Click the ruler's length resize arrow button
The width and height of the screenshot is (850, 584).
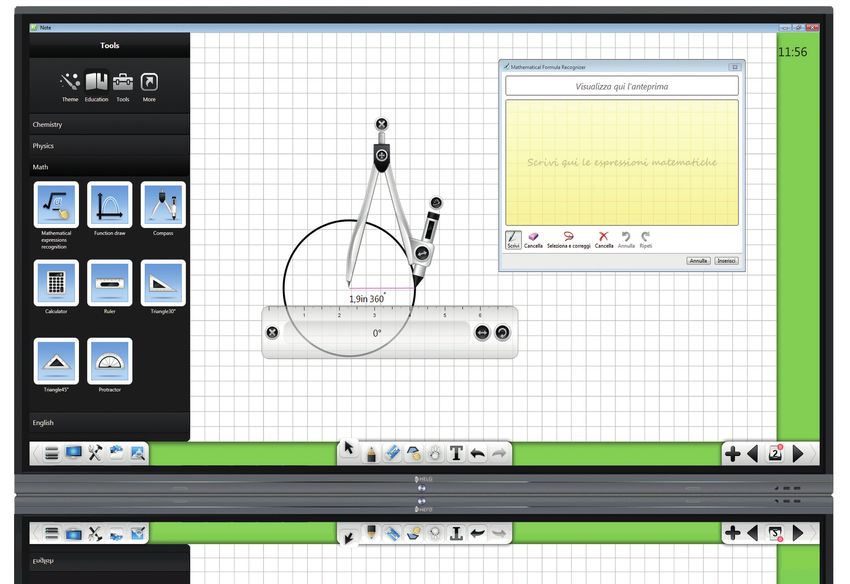482,332
